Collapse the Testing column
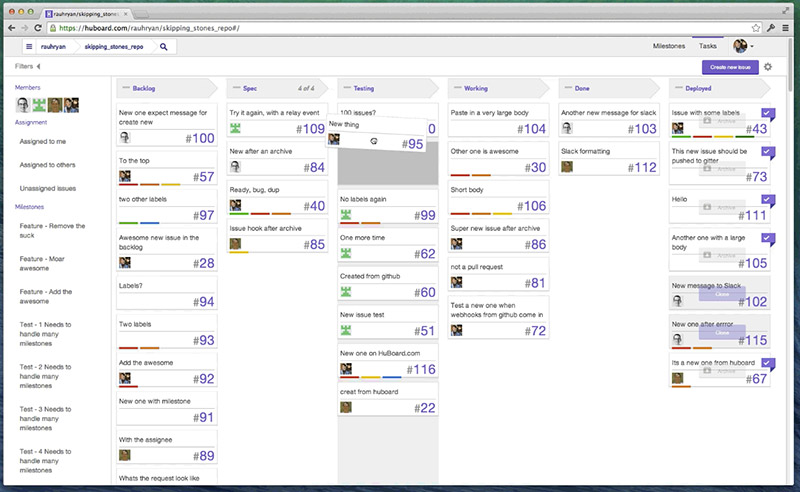The width and height of the screenshot is (800, 492). 347,88
